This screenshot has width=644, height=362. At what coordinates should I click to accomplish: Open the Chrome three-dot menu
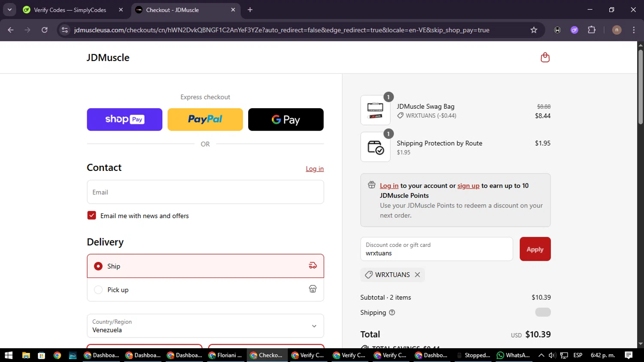coord(634,30)
